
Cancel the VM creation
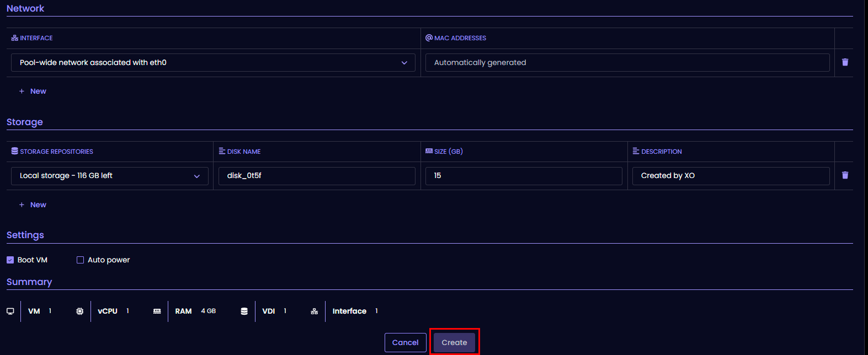click(405, 343)
